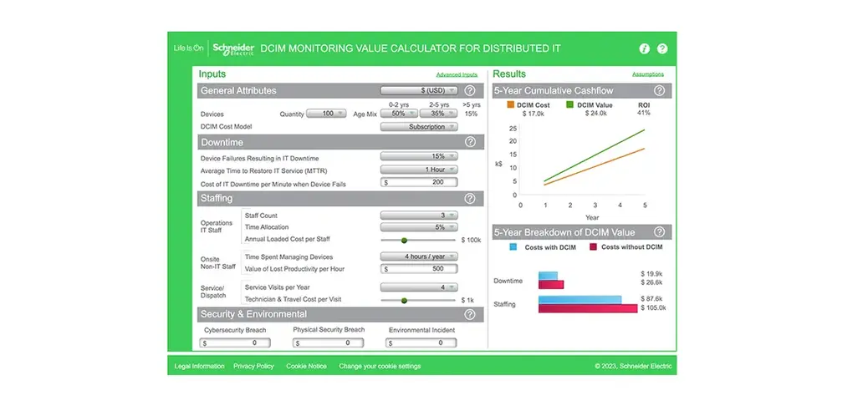Click the info icon in header
The width and height of the screenshot is (868, 406).
(645, 48)
